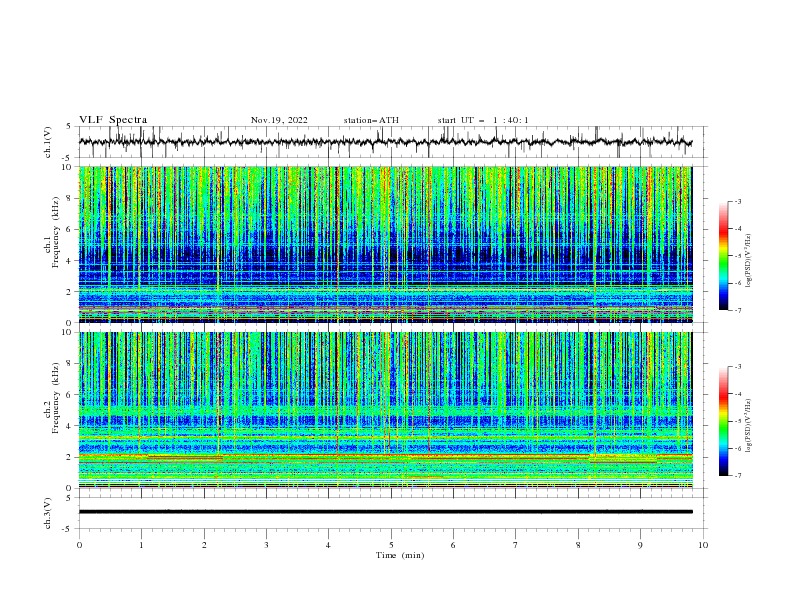Click the ch.2 spectrogram color scale bar
The height and width of the screenshot is (612, 792).
coord(723,421)
